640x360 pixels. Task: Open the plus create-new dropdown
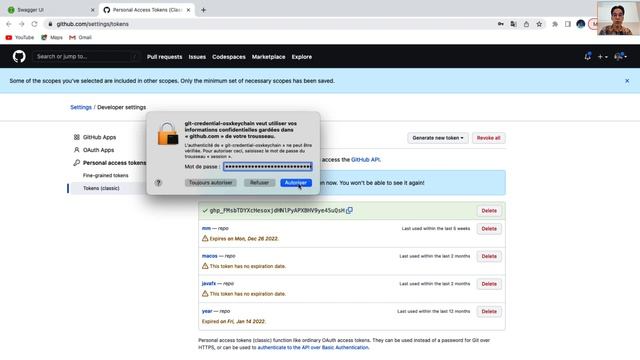[x=602, y=57]
